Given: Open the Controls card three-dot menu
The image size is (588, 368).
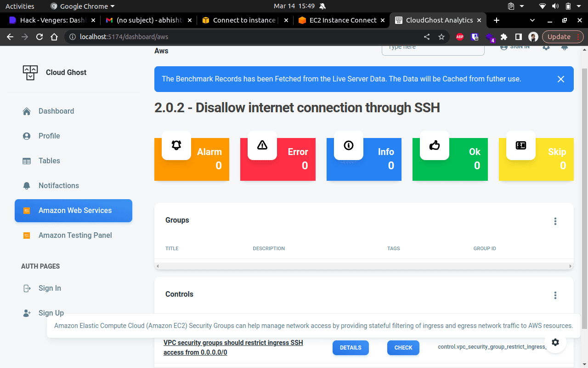Looking at the screenshot, I should (x=555, y=295).
